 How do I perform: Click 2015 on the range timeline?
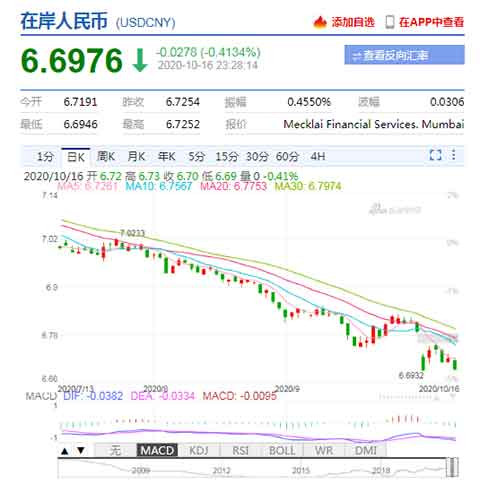click(301, 471)
